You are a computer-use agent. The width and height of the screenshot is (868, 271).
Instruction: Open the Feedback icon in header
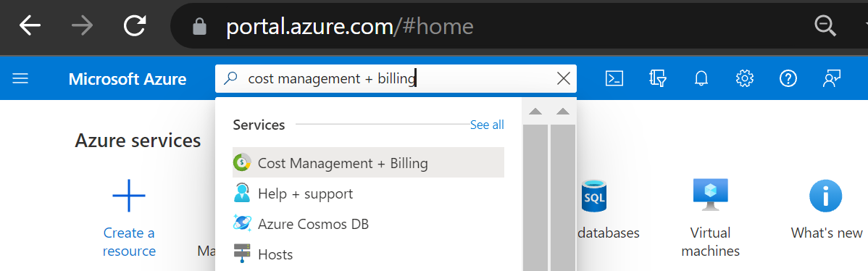click(x=832, y=79)
